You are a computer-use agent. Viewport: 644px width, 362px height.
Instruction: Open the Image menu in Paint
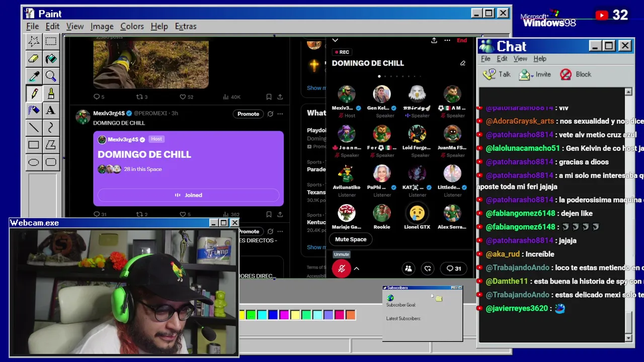click(102, 26)
